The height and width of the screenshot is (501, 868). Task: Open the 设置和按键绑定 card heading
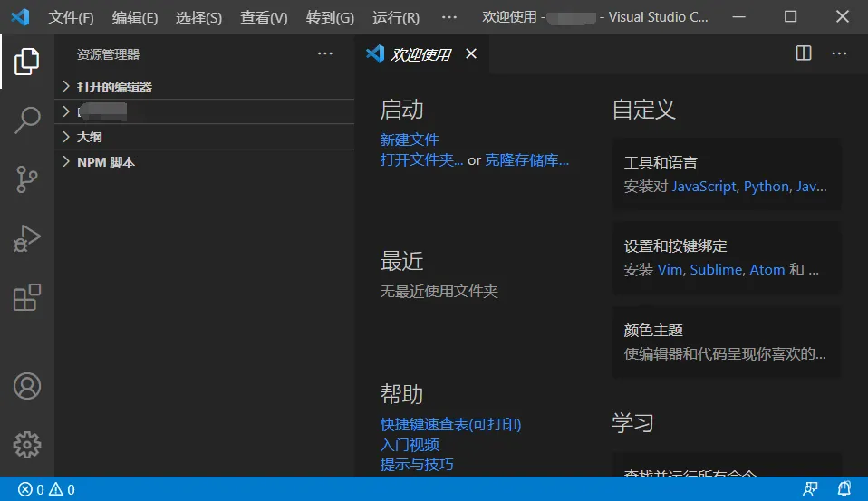click(675, 246)
